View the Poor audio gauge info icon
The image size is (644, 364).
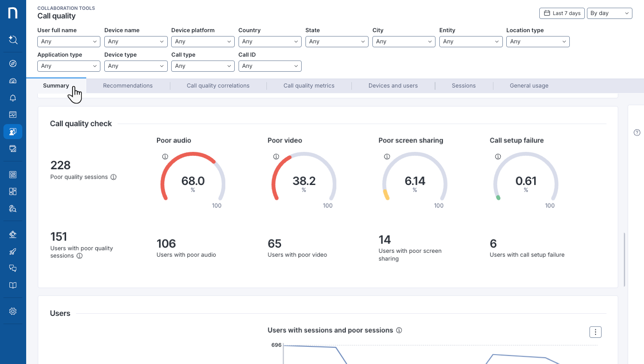(x=165, y=156)
